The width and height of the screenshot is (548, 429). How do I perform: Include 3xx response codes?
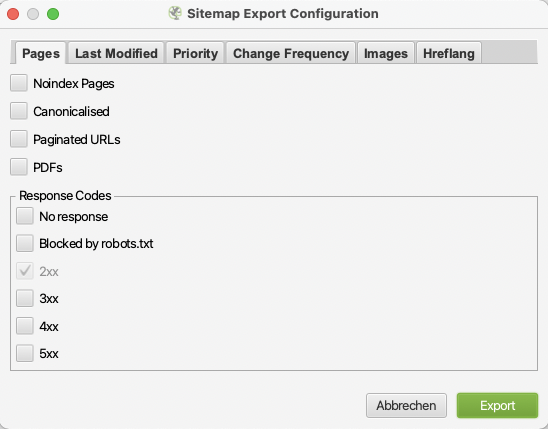[25, 298]
